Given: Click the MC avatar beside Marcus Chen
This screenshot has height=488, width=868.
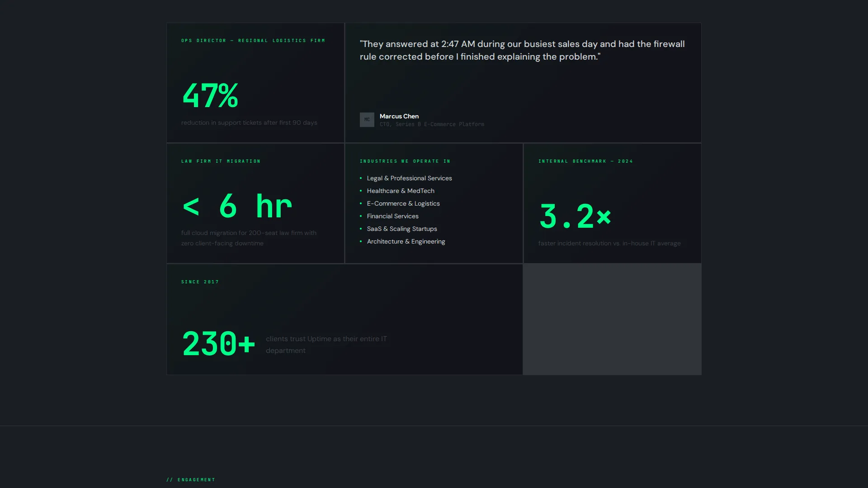Looking at the screenshot, I should 367,120.
